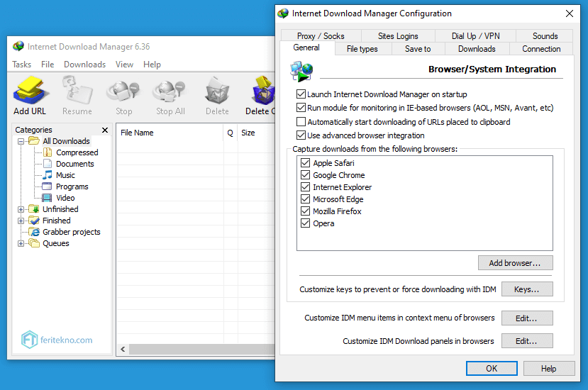Expand the Queues tree node
The width and height of the screenshot is (588, 390).
point(21,243)
